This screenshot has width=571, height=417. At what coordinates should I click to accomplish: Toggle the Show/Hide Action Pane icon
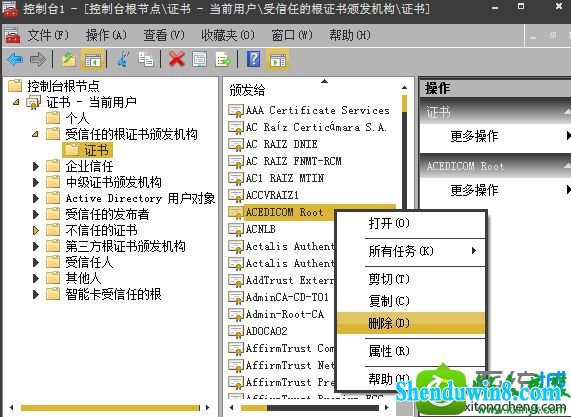pyautogui.click(x=278, y=59)
